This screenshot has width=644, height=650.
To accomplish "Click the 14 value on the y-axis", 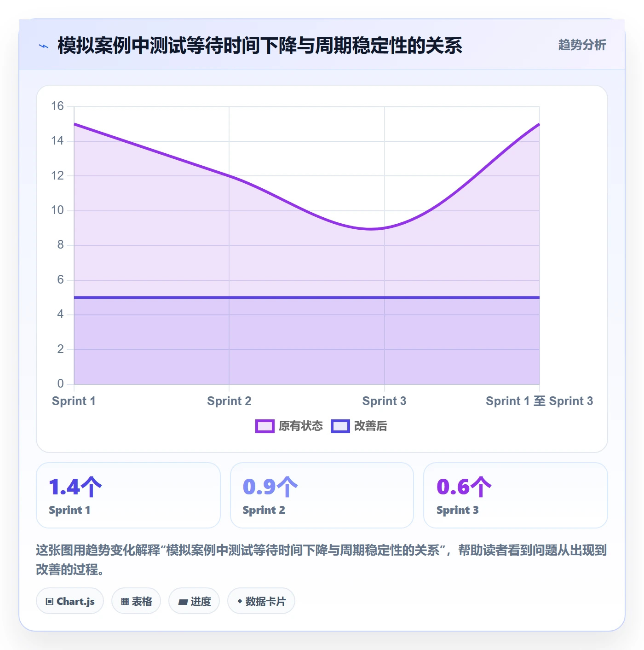I will point(57,141).
